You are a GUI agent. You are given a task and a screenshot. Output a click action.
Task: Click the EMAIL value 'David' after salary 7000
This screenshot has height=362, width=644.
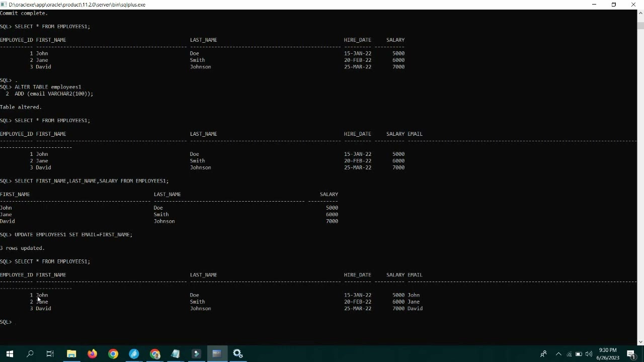[415, 308]
